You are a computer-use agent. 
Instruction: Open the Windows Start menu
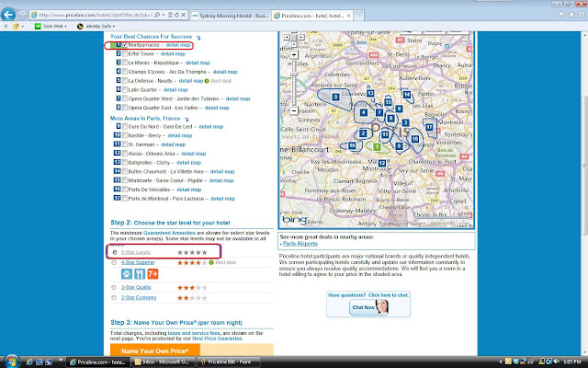[11, 362]
